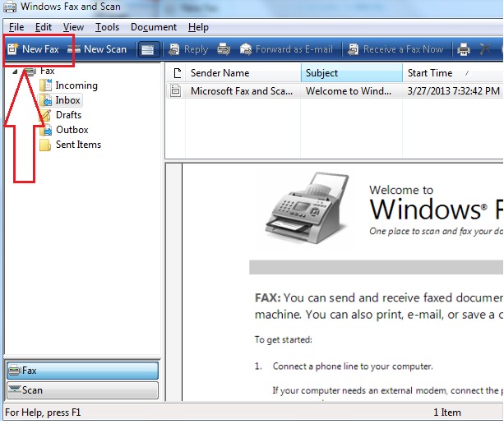504x424 pixels.
Task: Switch to the Fax view button
Action: [82, 371]
